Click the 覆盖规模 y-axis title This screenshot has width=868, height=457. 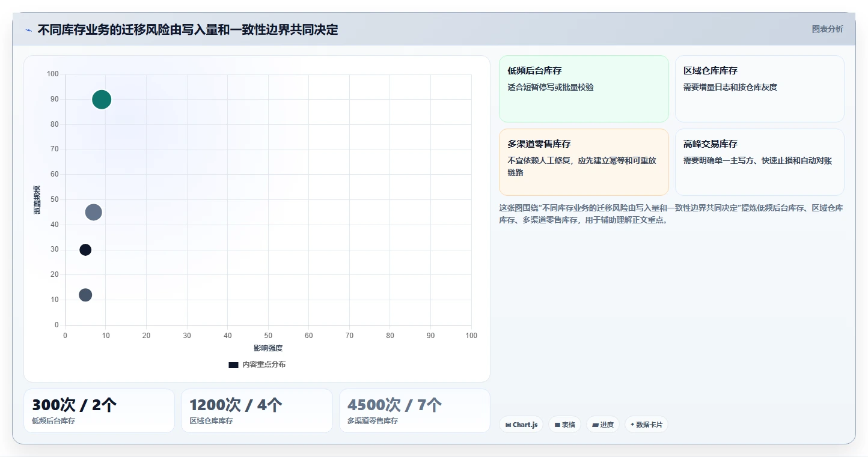pos(37,200)
